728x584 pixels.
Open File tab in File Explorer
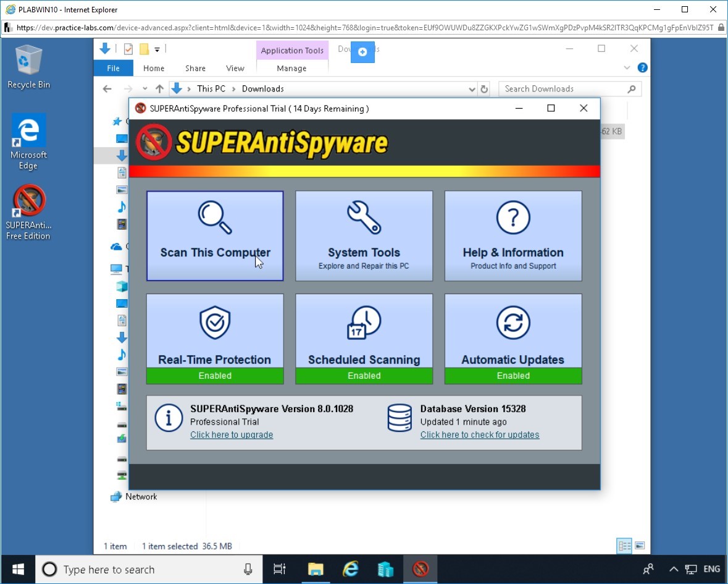113,69
